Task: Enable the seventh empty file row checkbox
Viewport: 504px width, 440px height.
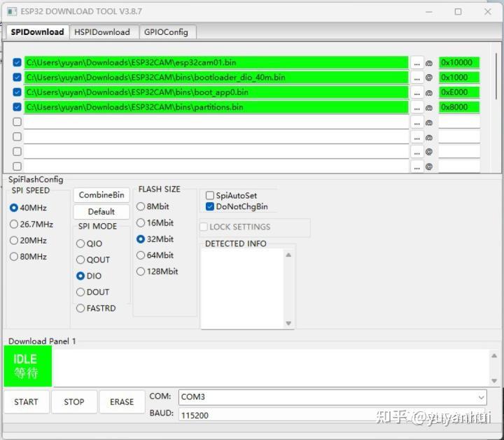Action: (x=17, y=152)
